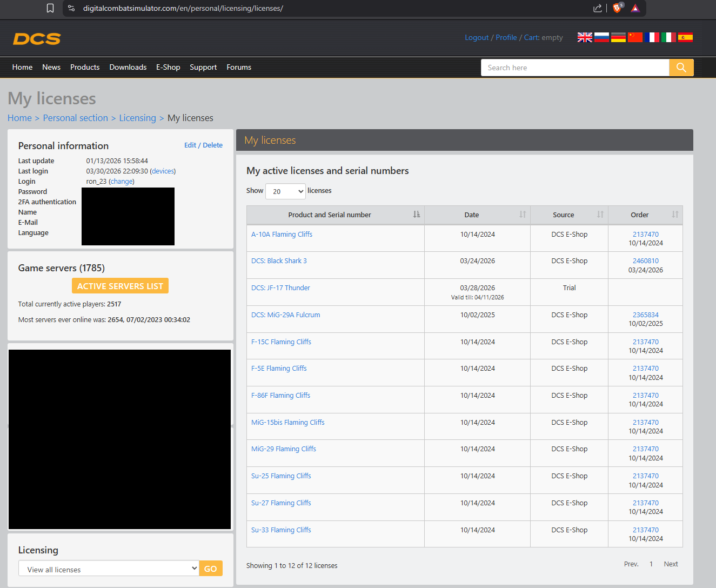Screen dimensions: 716x588
Task: Open DCS: Black Shark 3 license link
Action: pos(279,261)
